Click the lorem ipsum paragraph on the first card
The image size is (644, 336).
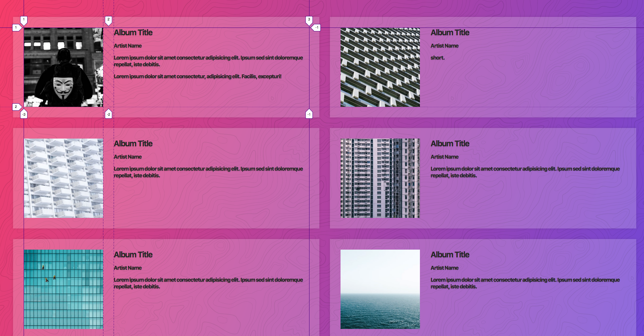(x=208, y=61)
